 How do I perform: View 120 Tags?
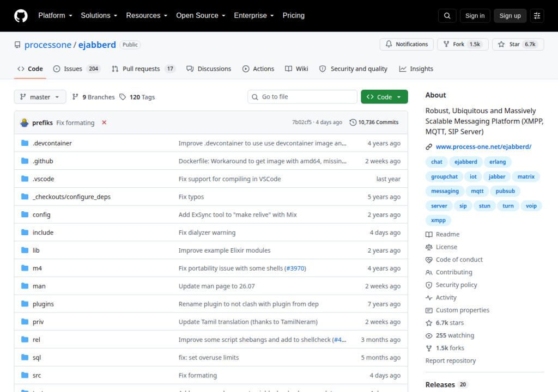click(x=137, y=97)
